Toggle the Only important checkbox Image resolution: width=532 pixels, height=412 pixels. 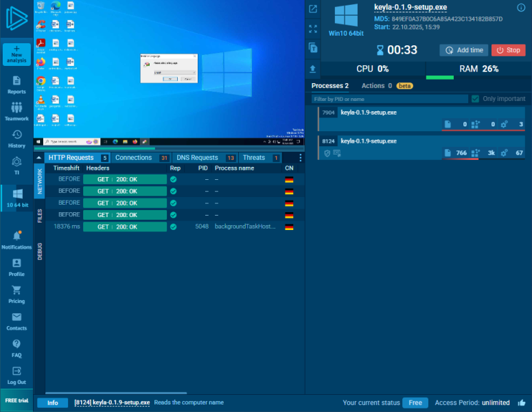[475, 99]
